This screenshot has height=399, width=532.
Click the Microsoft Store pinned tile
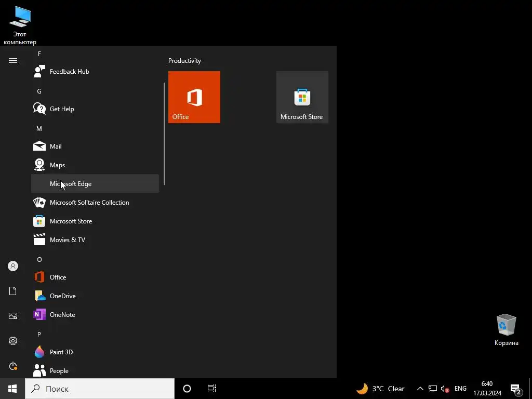[302, 97]
